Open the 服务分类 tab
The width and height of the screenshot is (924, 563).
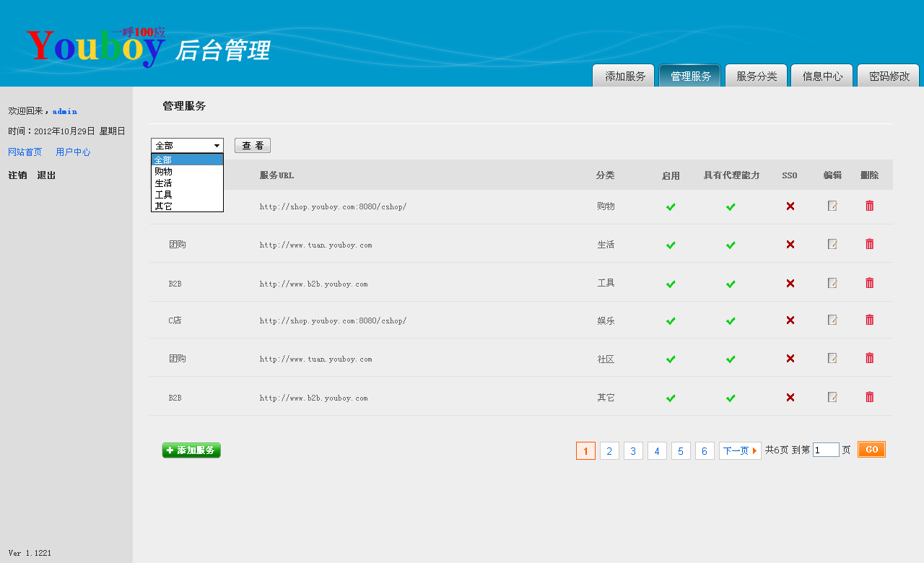(757, 76)
